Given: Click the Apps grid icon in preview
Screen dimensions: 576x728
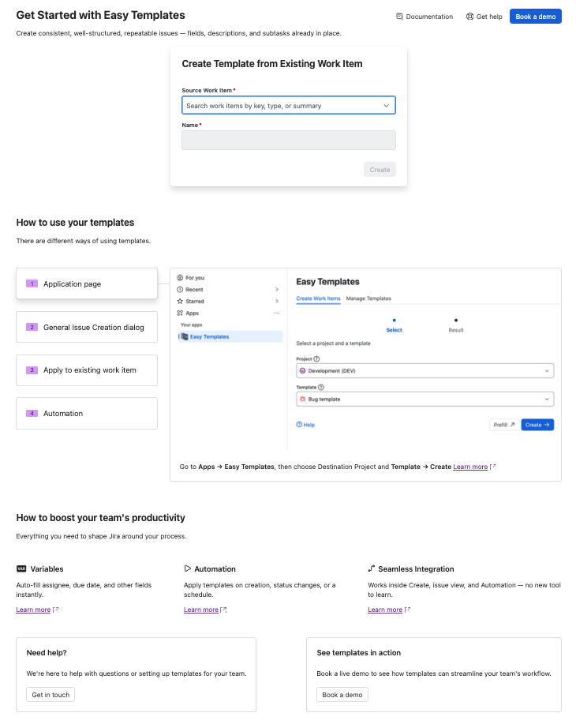Looking at the screenshot, I should (180, 313).
